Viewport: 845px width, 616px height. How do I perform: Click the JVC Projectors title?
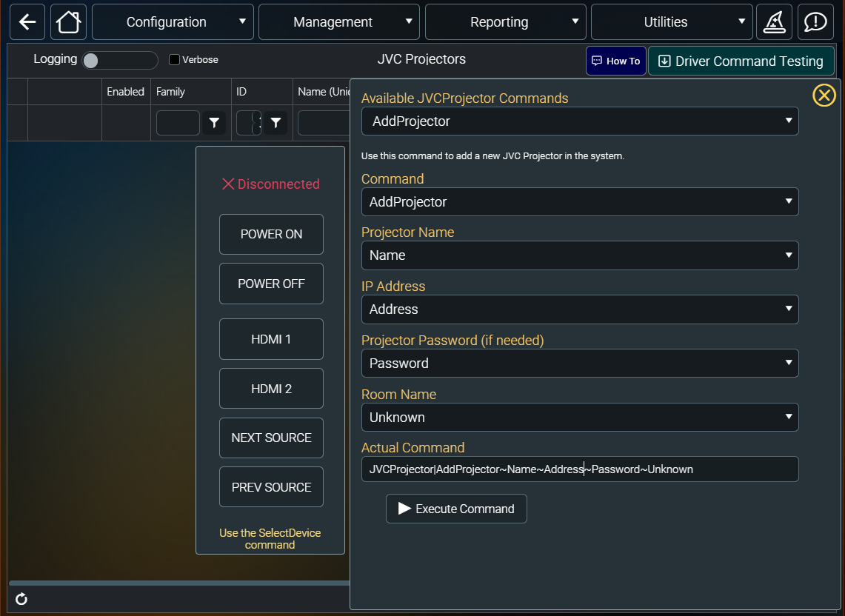click(421, 59)
